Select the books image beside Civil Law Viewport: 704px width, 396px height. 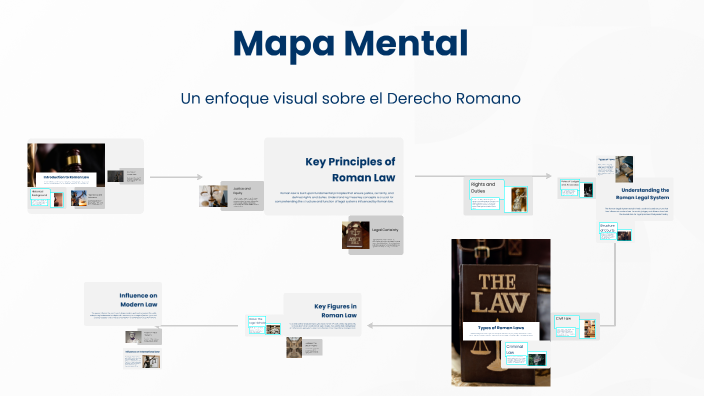(590, 329)
